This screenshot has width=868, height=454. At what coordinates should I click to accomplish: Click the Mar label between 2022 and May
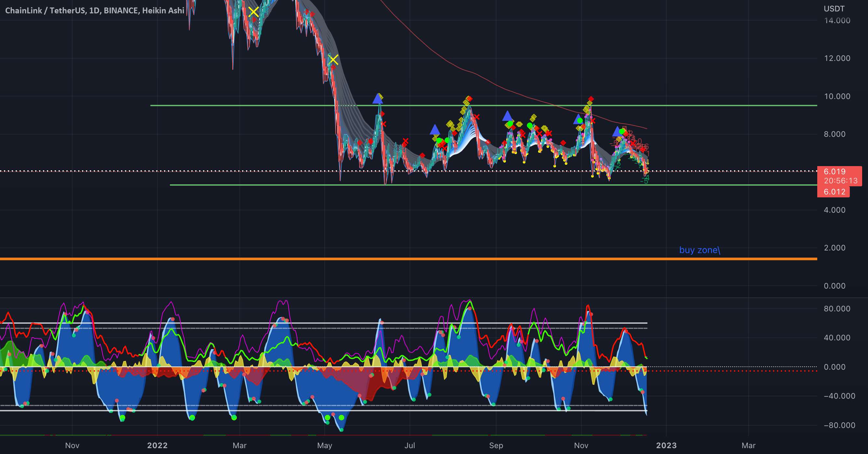click(239, 446)
